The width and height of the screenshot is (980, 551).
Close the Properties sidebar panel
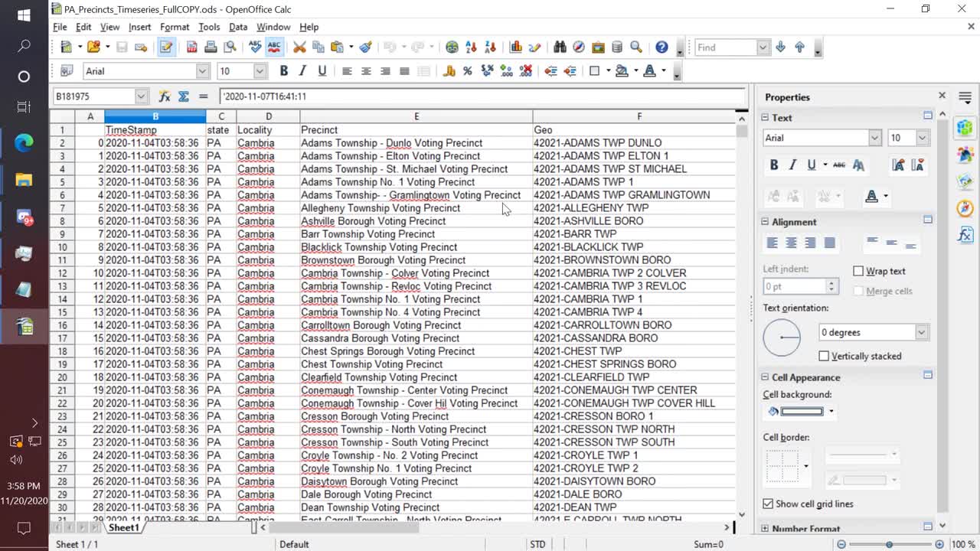942,96
